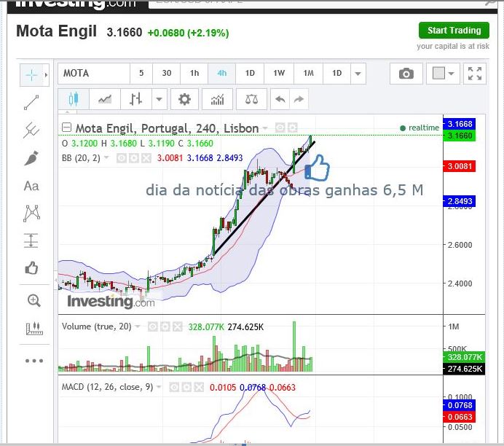The height and width of the screenshot is (446, 504).
Task: Select the crosshair cursor tool
Action: tap(31, 75)
